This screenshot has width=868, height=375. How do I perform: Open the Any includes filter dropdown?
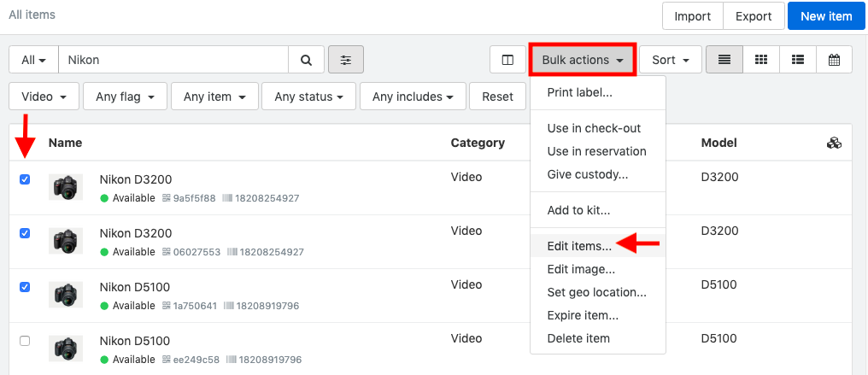click(x=413, y=97)
